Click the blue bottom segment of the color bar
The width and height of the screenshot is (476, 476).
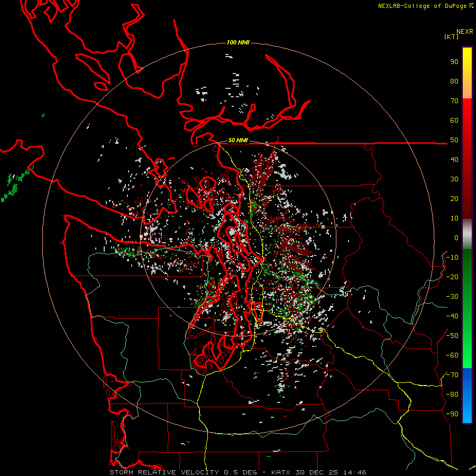point(467,396)
